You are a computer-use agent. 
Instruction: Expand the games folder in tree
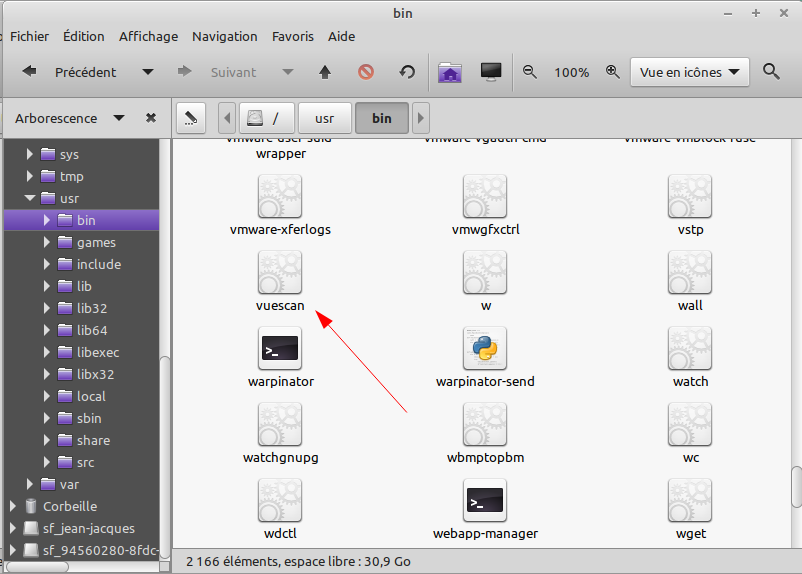click(47, 242)
